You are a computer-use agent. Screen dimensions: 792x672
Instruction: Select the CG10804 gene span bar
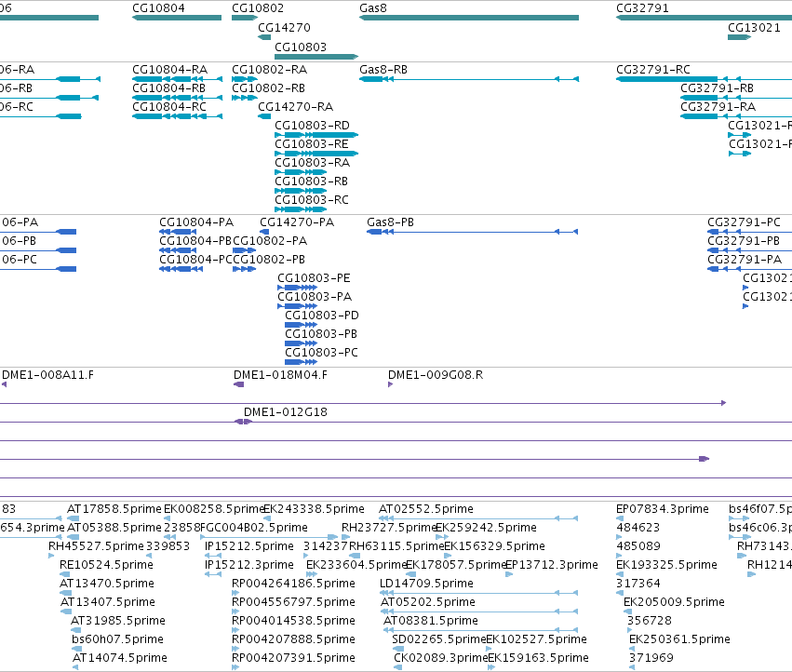(x=177, y=18)
